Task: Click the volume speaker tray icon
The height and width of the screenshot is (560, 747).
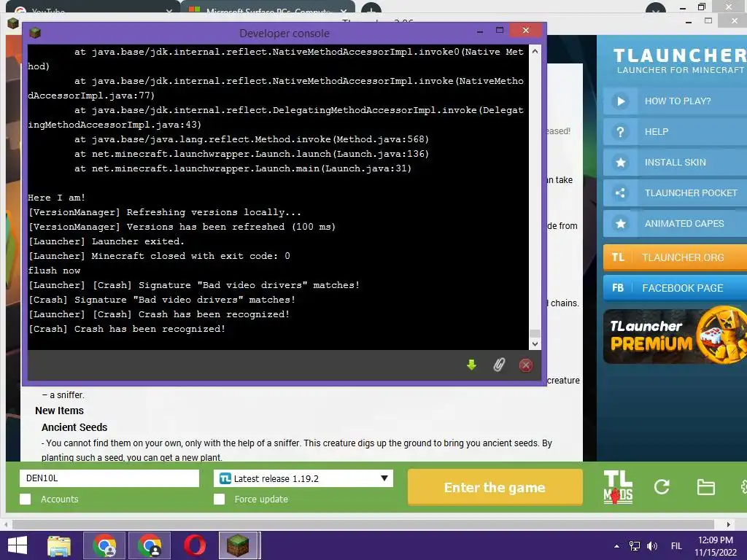Action: (651, 546)
